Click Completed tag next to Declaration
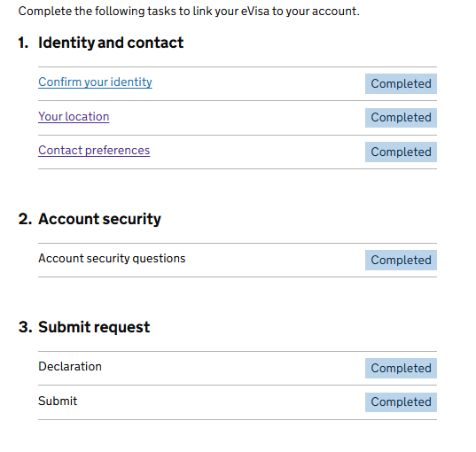 point(401,368)
